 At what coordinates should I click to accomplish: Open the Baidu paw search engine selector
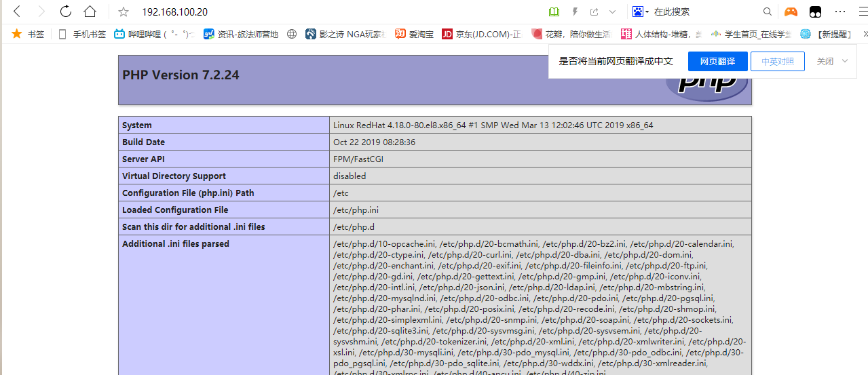640,12
